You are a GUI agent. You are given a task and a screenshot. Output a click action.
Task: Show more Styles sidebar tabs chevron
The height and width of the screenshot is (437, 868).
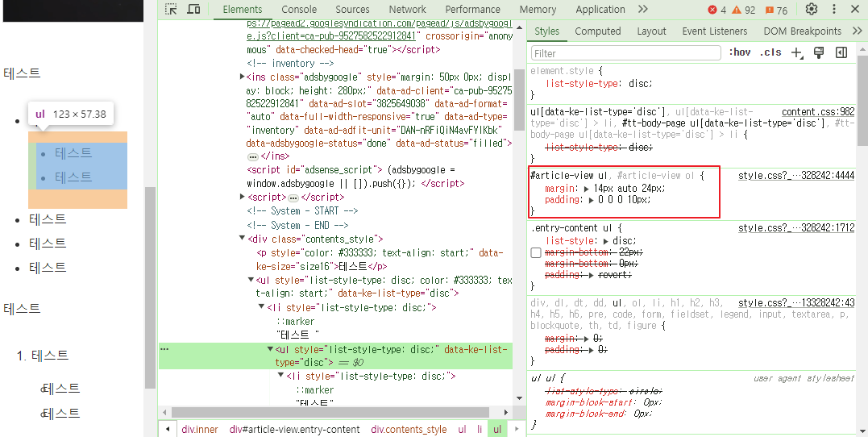tap(857, 31)
